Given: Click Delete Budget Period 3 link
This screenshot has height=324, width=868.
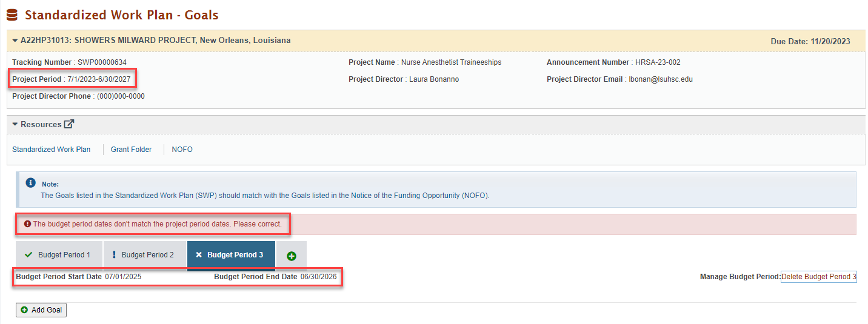Looking at the screenshot, I should click(x=819, y=277).
